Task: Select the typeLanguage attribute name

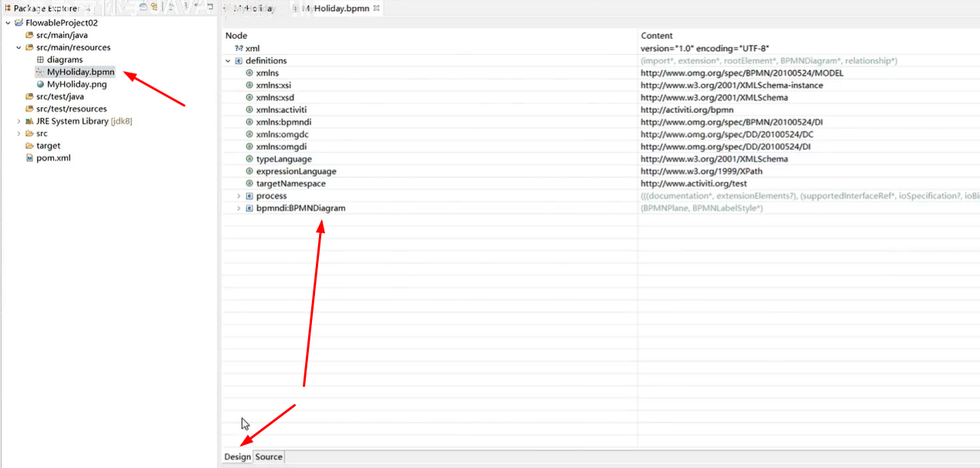Action: [x=284, y=159]
